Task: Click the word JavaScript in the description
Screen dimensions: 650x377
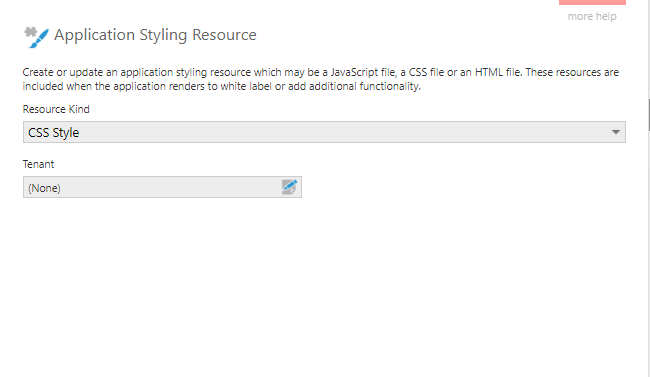Action: tap(362, 72)
